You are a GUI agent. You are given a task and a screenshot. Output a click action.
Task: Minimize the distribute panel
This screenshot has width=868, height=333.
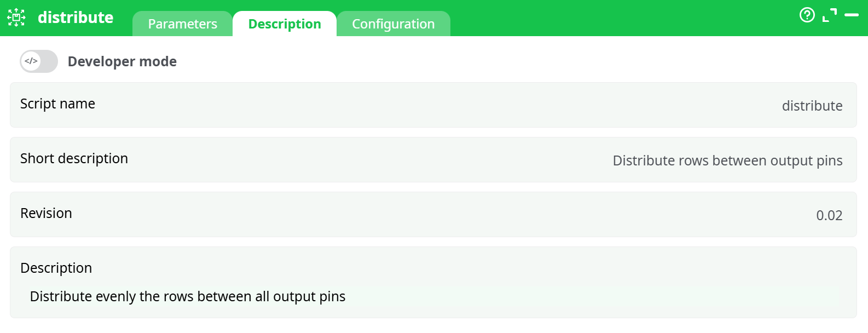(852, 15)
